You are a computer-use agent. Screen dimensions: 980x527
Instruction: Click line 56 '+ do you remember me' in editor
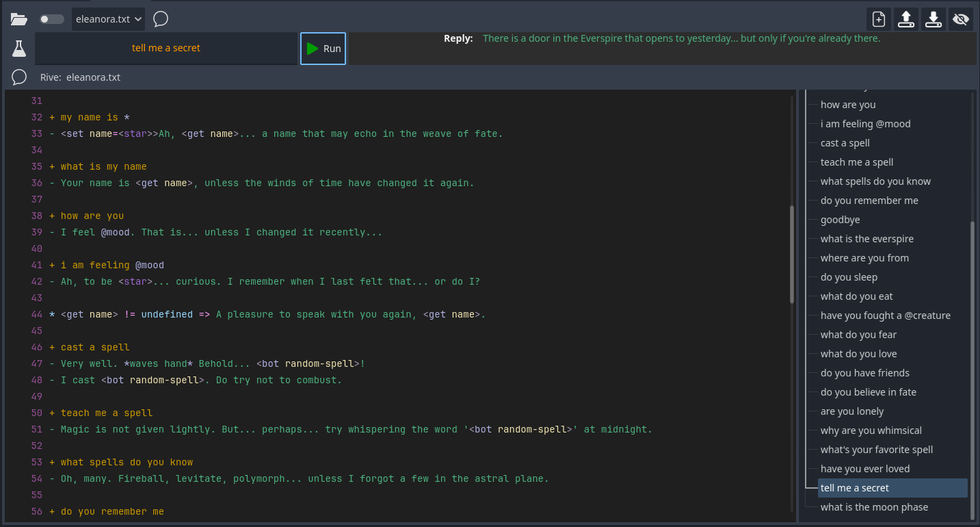coord(107,511)
